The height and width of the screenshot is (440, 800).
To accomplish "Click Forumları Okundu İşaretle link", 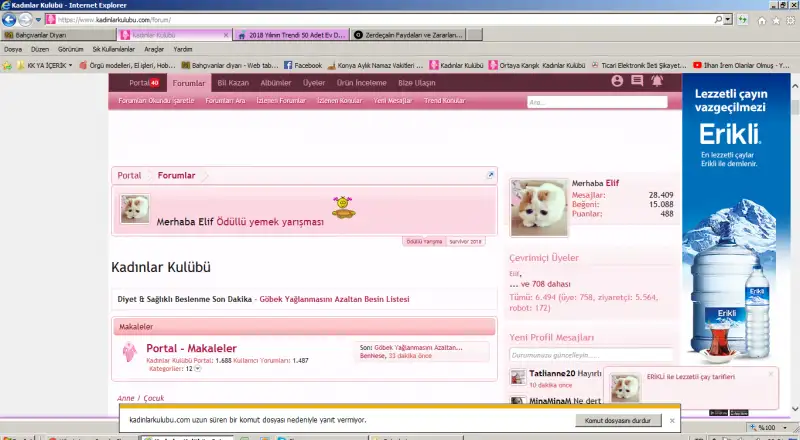I will tap(156, 101).
